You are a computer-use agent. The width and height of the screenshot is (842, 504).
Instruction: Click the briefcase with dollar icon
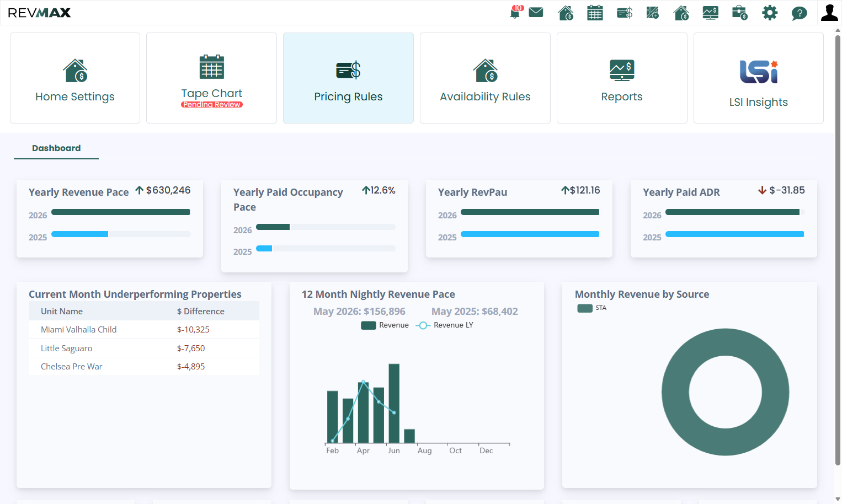pos(739,13)
